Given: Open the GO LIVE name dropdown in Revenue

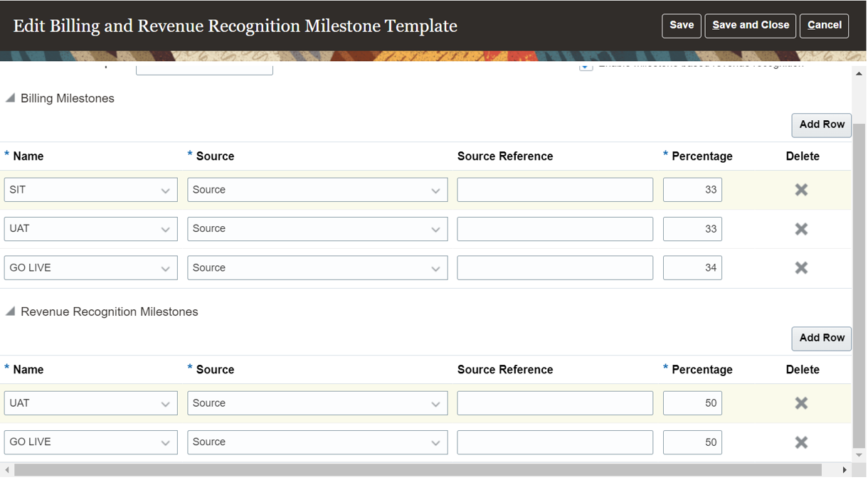Looking at the screenshot, I should 165,443.
